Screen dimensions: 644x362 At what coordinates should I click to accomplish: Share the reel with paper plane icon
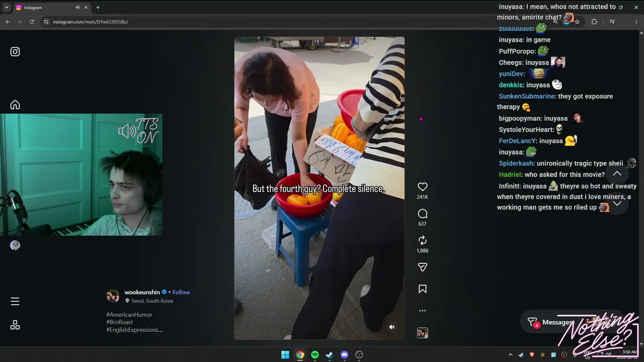[423, 267]
